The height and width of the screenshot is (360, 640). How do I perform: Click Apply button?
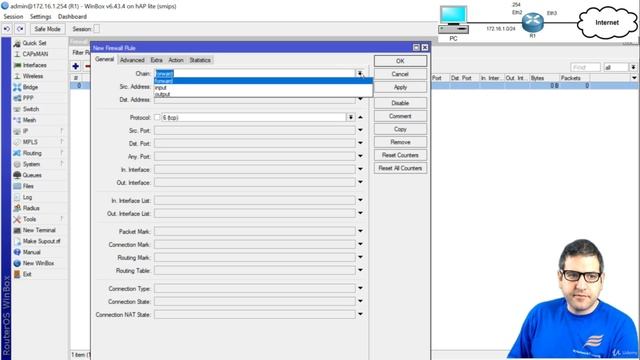[x=400, y=87]
